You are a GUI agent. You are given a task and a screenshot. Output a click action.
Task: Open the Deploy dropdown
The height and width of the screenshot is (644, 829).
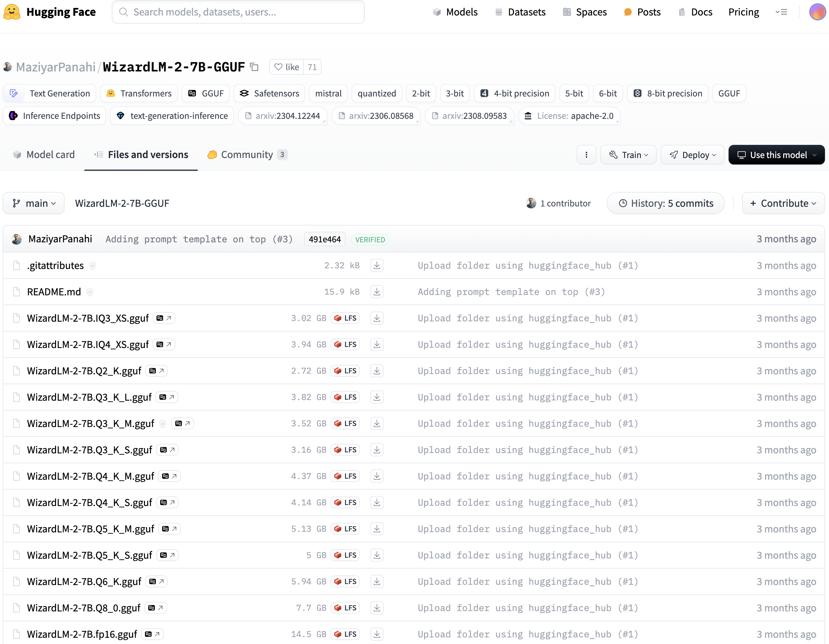[x=692, y=155]
